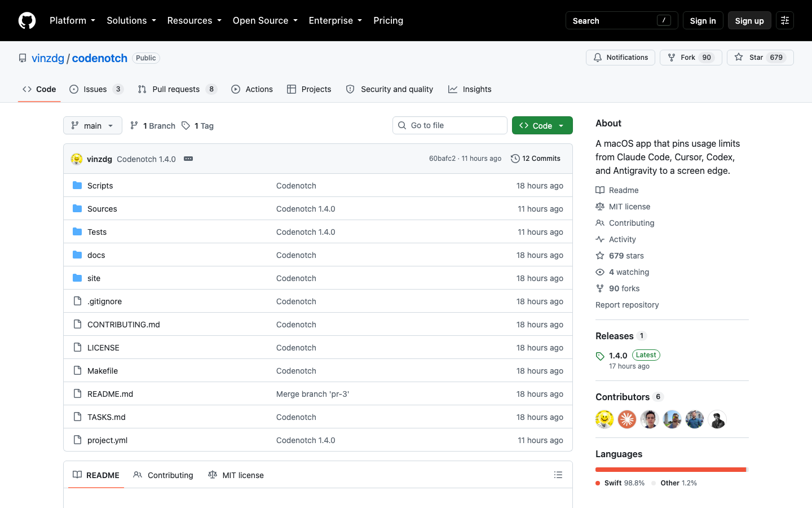Click the ellipsis icon after Codenotch 1.4.0
812x508 pixels.
pyautogui.click(x=188, y=159)
